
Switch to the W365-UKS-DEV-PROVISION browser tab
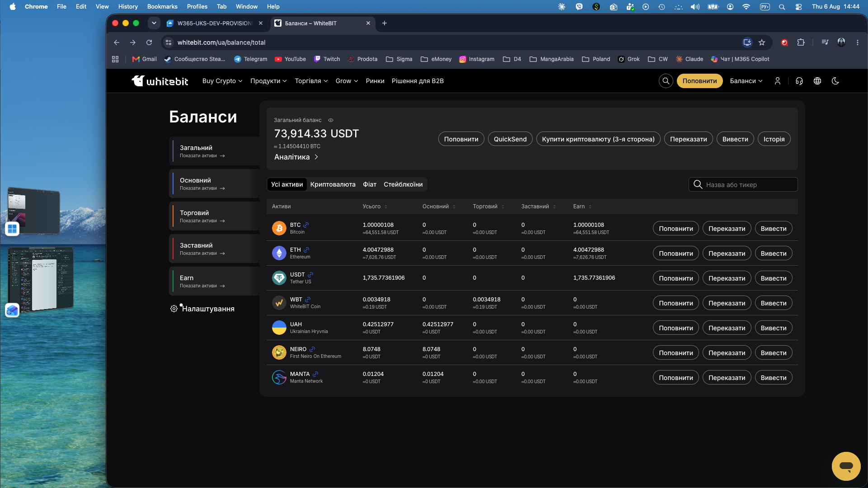[x=215, y=23]
